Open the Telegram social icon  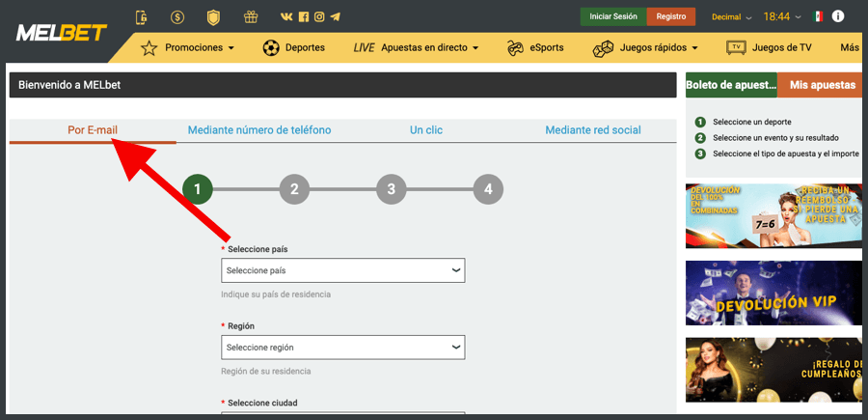[334, 17]
